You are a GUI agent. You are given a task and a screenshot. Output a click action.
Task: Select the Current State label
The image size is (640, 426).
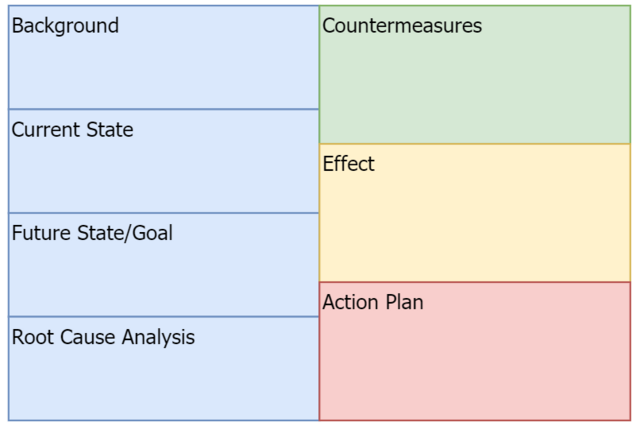click(x=72, y=130)
